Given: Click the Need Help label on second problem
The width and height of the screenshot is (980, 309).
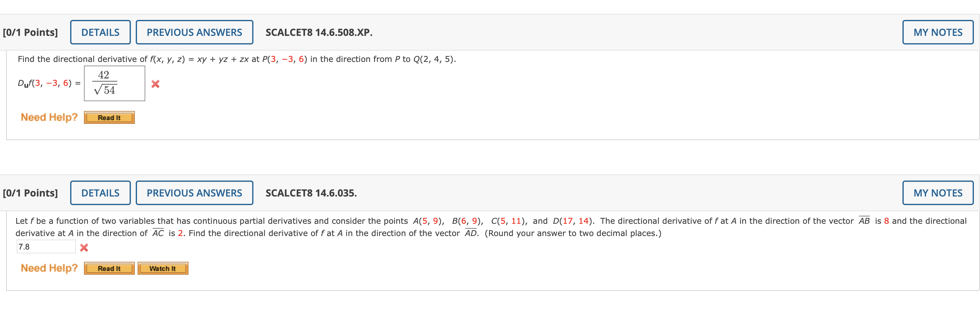Looking at the screenshot, I should pyautogui.click(x=49, y=268).
